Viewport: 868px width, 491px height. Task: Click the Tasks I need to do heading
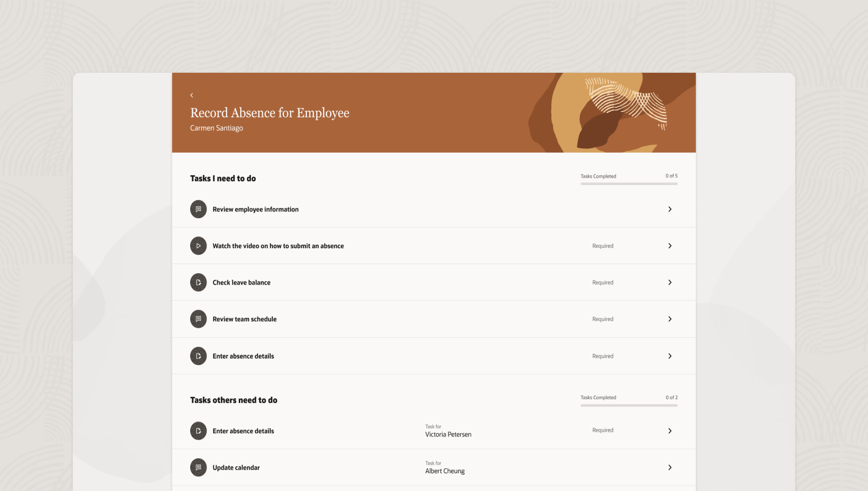(223, 179)
